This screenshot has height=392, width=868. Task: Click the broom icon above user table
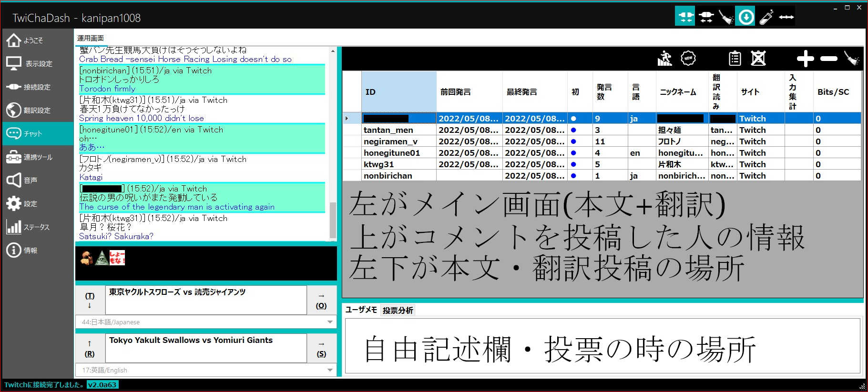(852, 59)
